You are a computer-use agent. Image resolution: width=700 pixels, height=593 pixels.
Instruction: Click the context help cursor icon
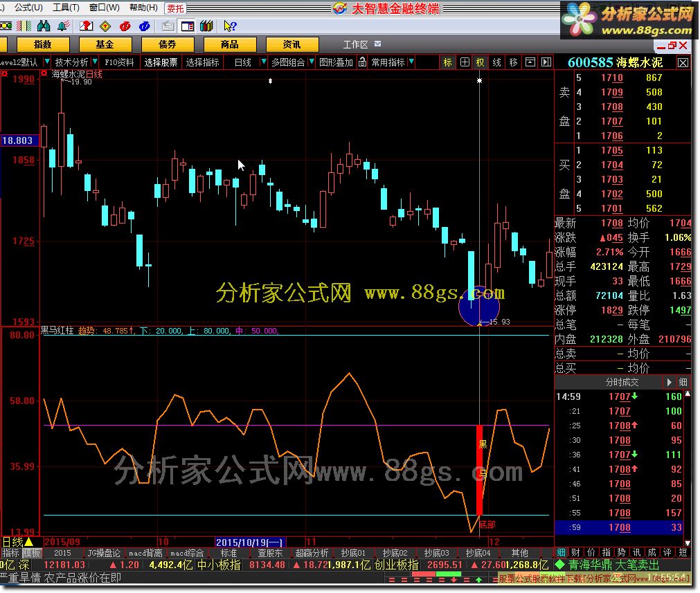point(229,26)
